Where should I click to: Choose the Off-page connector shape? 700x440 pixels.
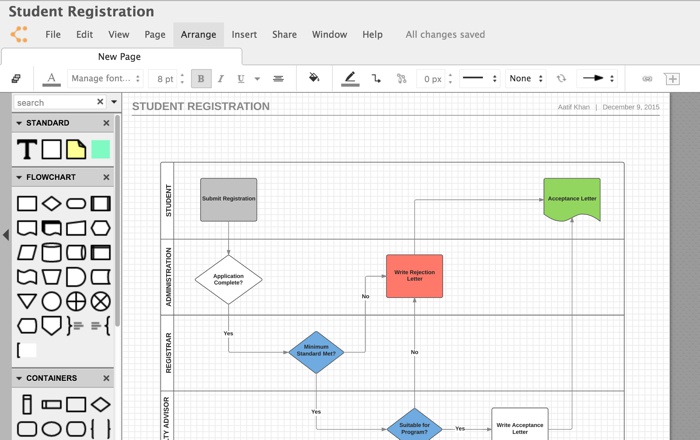[x=51, y=326]
